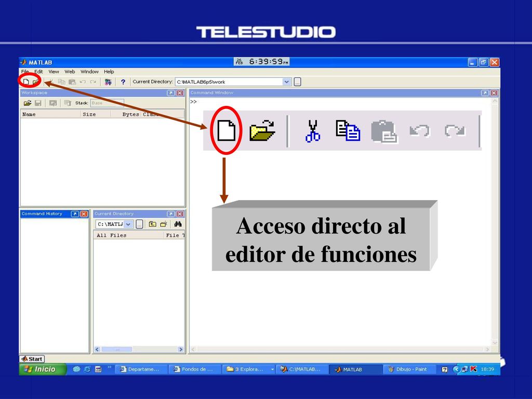
Task: Click the Copy icon in the main toolbar
Action: pyautogui.click(x=62, y=82)
